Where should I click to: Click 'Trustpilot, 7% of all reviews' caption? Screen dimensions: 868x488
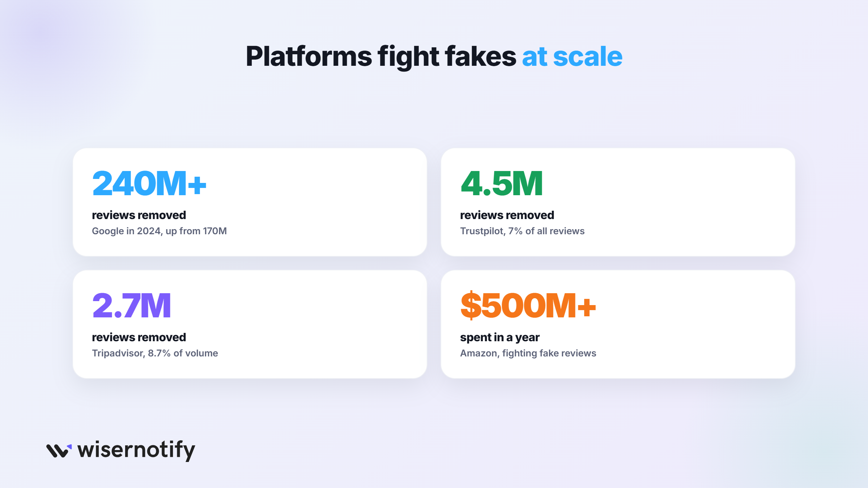pos(522,231)
